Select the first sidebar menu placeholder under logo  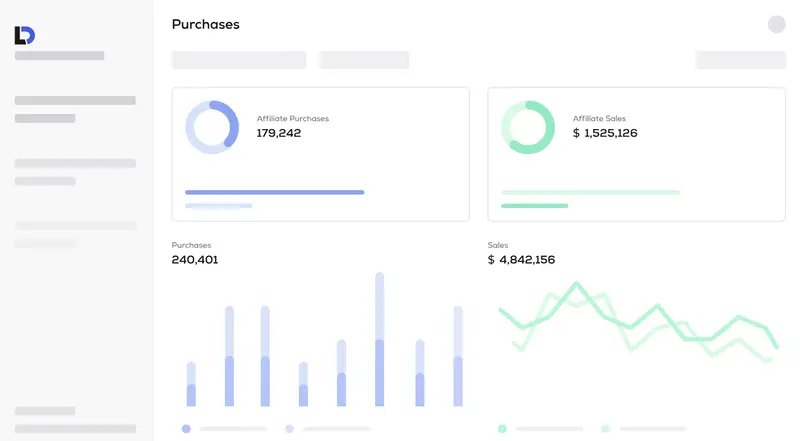tap(59, 56)
